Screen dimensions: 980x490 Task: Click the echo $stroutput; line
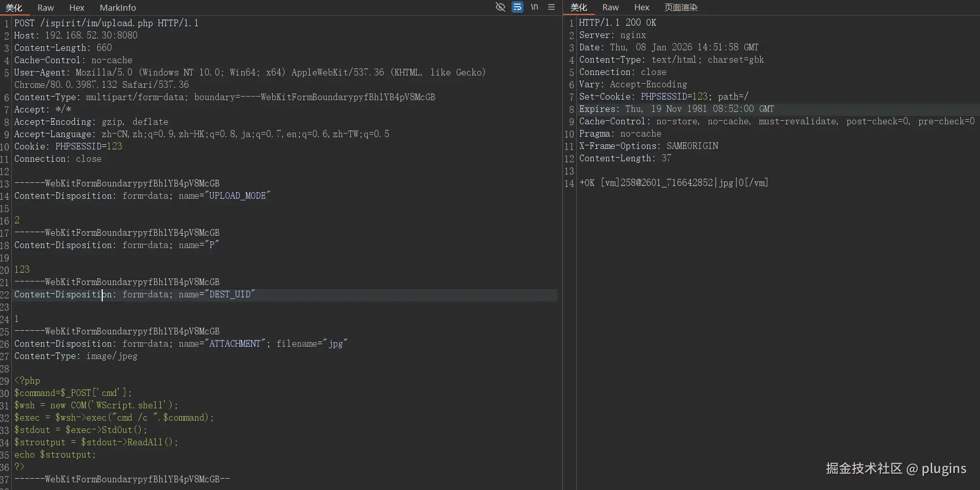pos(55,455)
